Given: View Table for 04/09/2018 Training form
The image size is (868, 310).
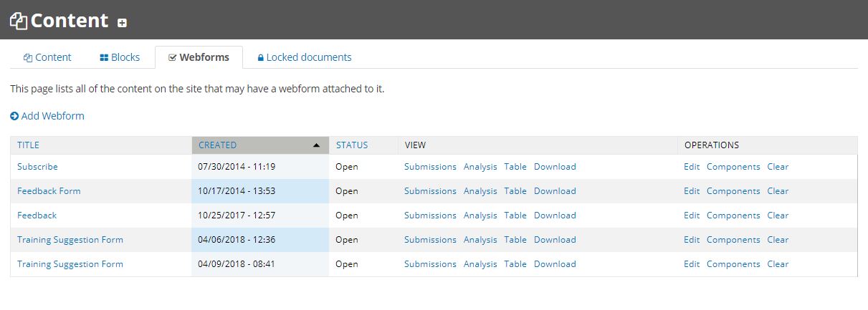Looking at the screenshot, I should point(515,264).
